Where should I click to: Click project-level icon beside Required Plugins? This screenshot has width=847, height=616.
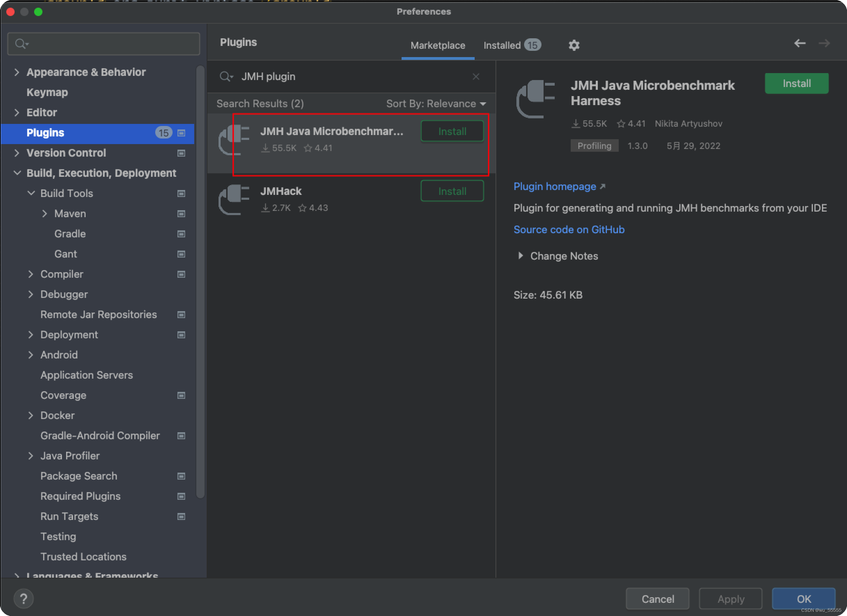point(181,496)
